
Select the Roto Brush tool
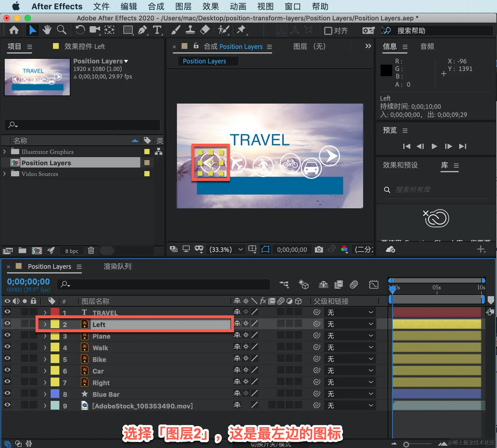click(223, 30)
